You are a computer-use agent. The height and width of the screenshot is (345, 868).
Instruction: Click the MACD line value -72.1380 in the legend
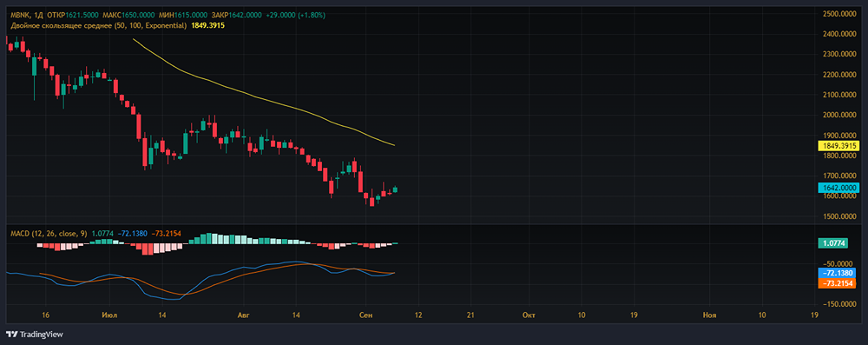click(132, 234)
